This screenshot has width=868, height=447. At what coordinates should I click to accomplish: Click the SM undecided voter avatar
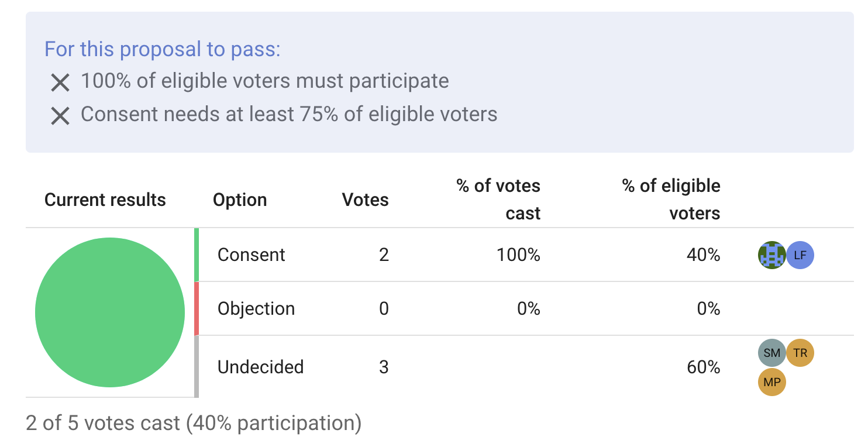coord(772,353)
